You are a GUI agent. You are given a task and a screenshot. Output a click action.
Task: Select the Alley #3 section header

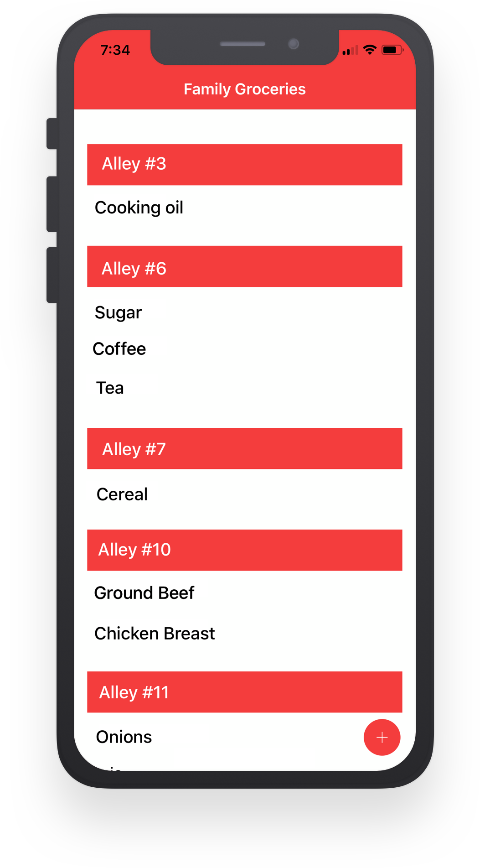tap(244, 164)
